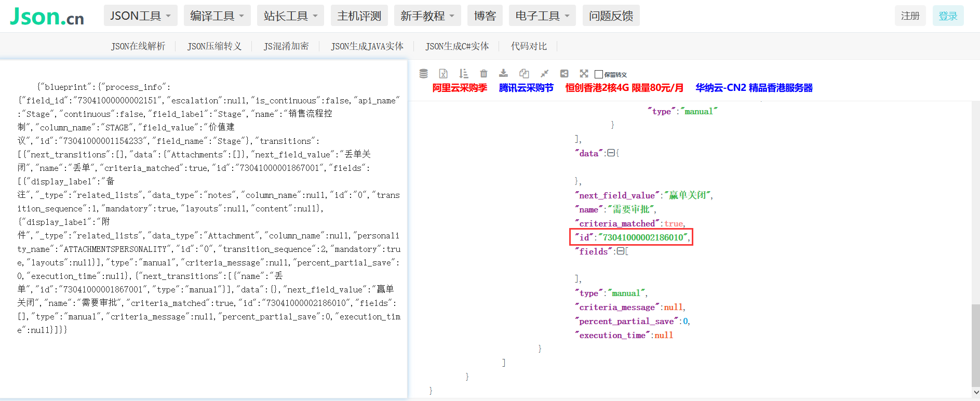Switch to the JSON压缩转义 tab
Screen dimensions: 980x401
(214, 46)
